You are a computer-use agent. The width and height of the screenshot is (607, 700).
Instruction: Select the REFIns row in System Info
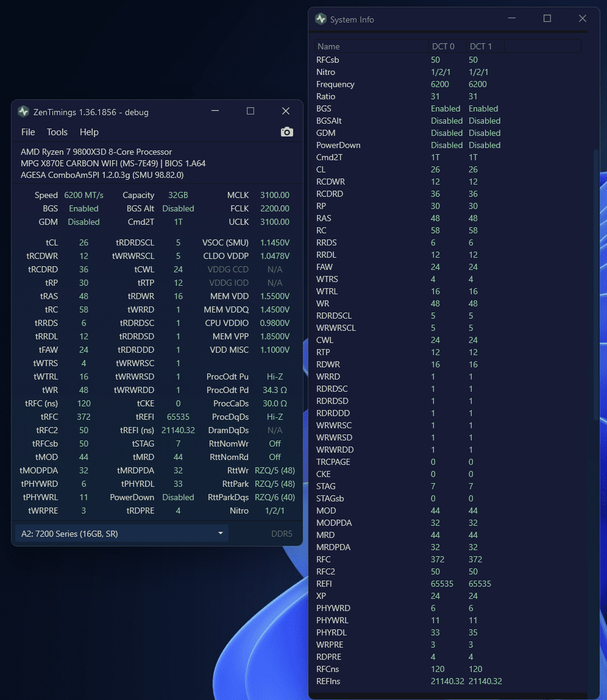tap(448, 681)
